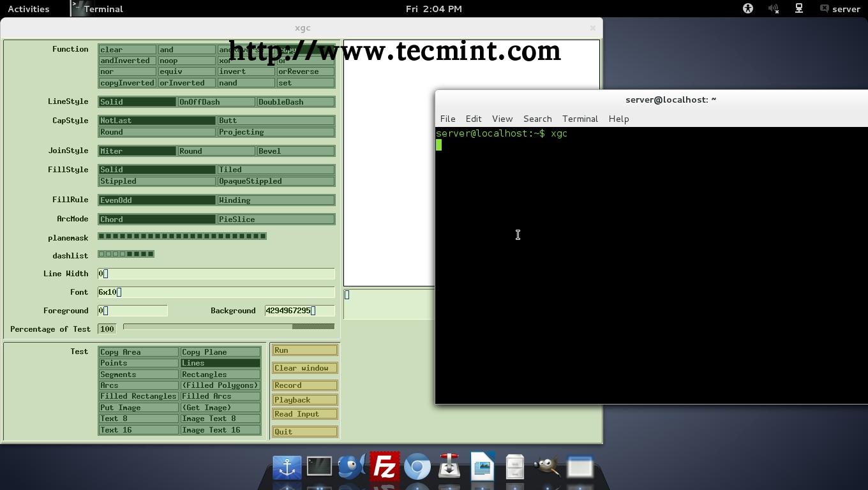
Task: Open the Bluefish editor dock icon
Action: click(352, 466)
